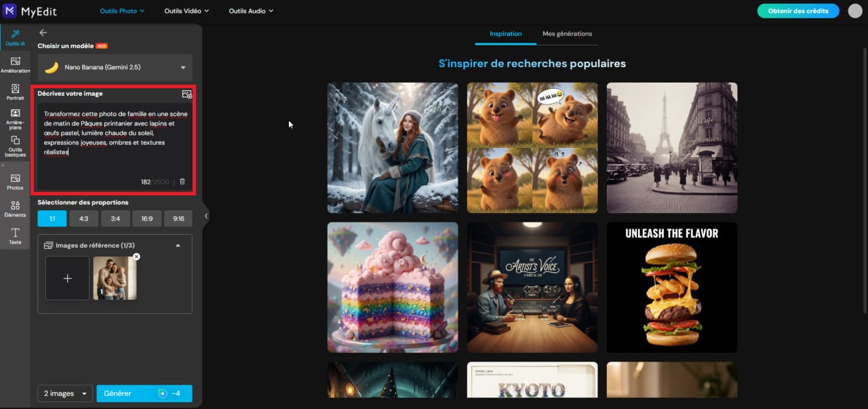Open the Photos sidebar section
The height and width of the screenshot is (409, 868).
coord(15,182)
